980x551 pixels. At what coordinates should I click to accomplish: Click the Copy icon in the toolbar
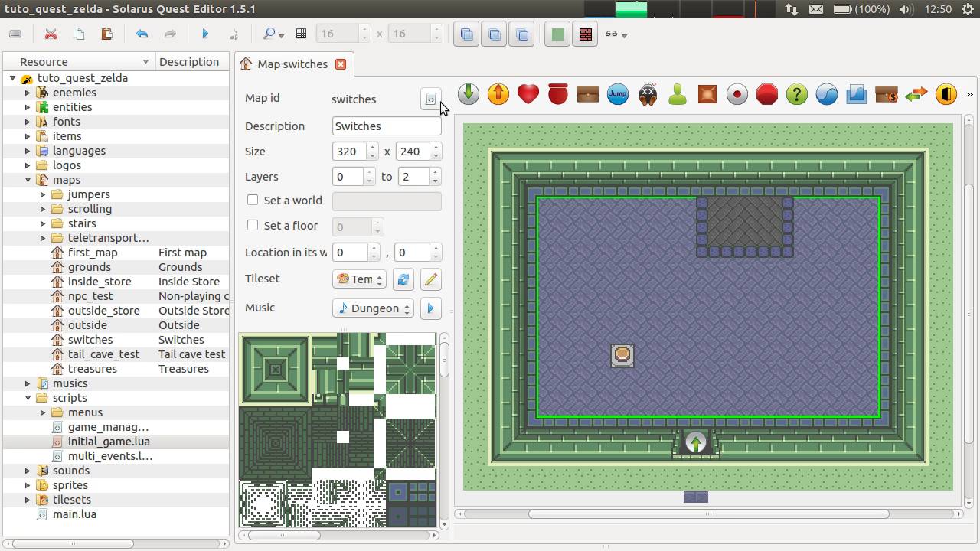tap(79, 34)
